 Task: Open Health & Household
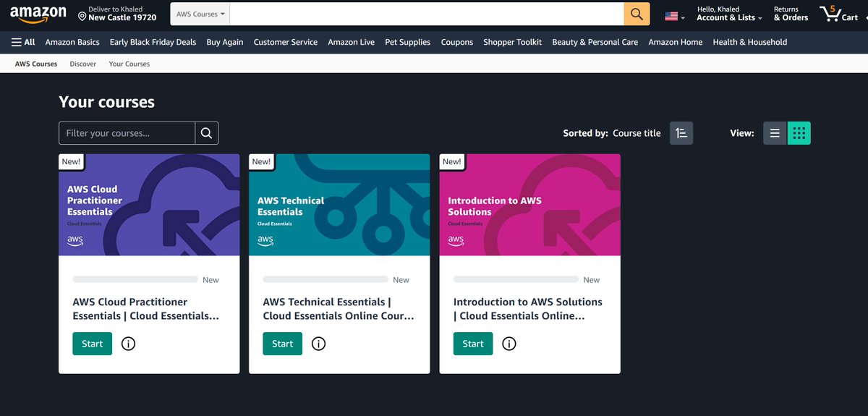pyautogui.click(x=749, y=42)
